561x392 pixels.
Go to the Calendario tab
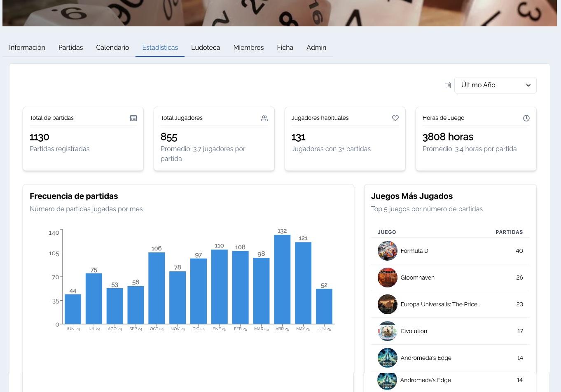(112, 48)
